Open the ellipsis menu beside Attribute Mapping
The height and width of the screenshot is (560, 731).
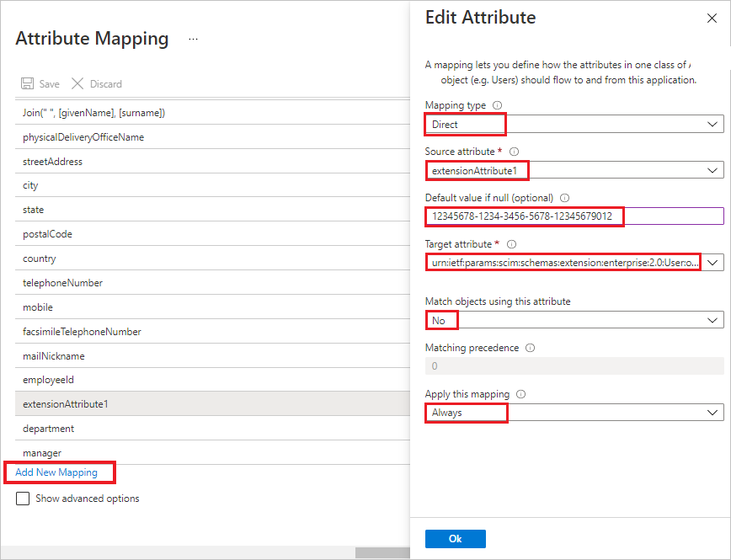pyautogui.click(x=193, y=40)
